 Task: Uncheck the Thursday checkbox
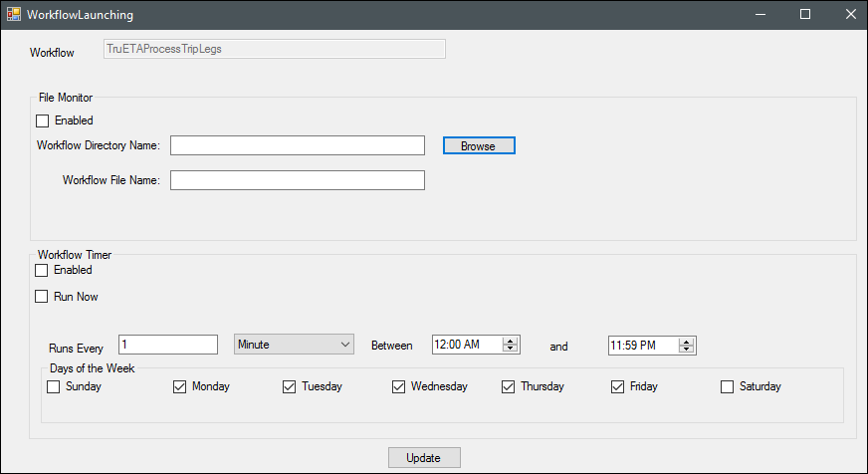click(x=509, y=386)
